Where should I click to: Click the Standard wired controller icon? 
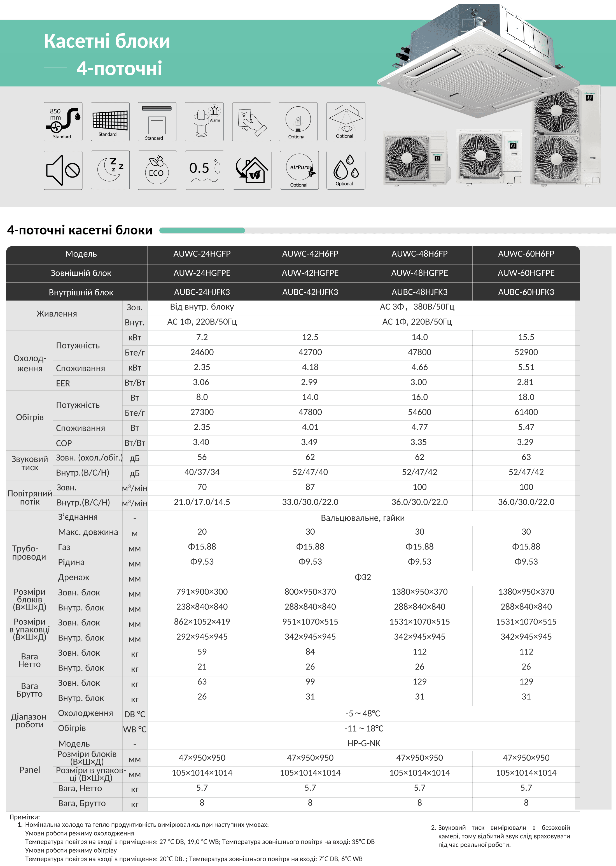pyautogui.click(x=157, y=121)
